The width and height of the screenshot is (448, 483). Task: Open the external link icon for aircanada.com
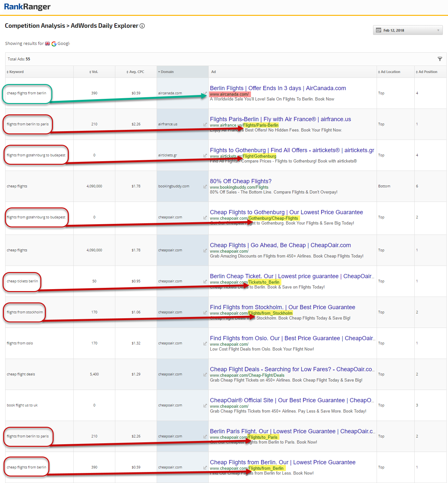pos(205,94)
